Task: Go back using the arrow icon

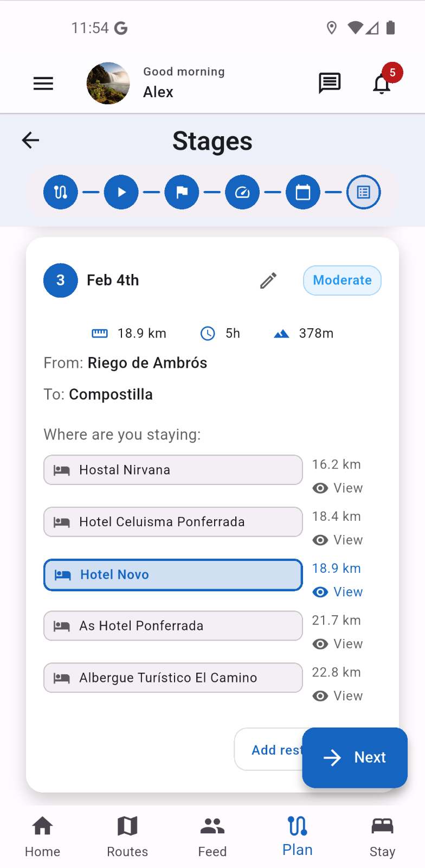Action: pos(31,141)
